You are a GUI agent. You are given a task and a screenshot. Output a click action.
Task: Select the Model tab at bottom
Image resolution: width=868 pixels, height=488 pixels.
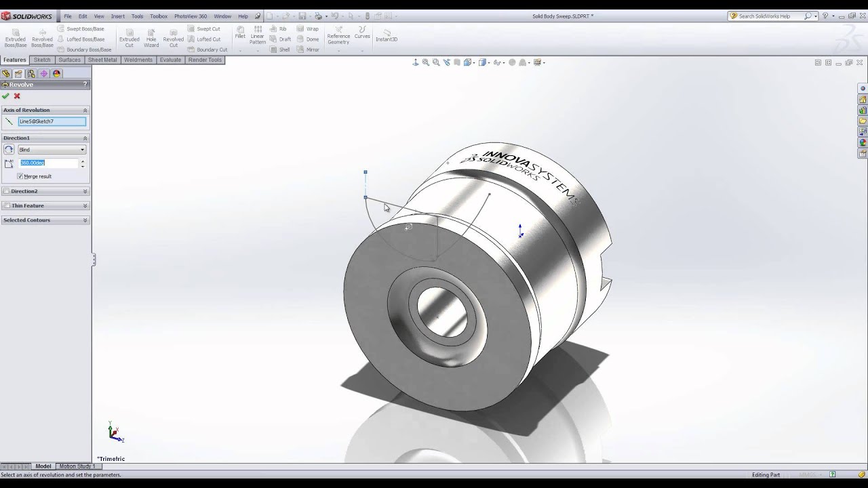tap(43, 466)
